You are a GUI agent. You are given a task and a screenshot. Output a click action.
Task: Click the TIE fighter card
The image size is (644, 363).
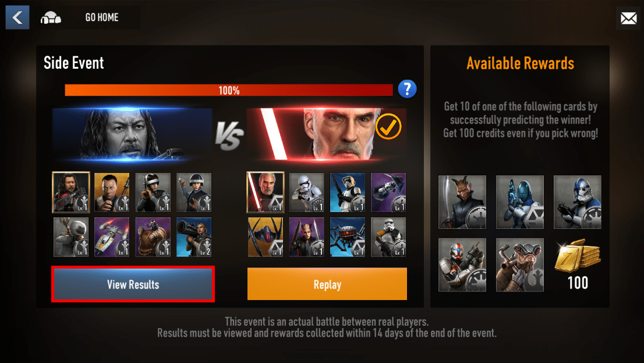(x=266, y=237)
